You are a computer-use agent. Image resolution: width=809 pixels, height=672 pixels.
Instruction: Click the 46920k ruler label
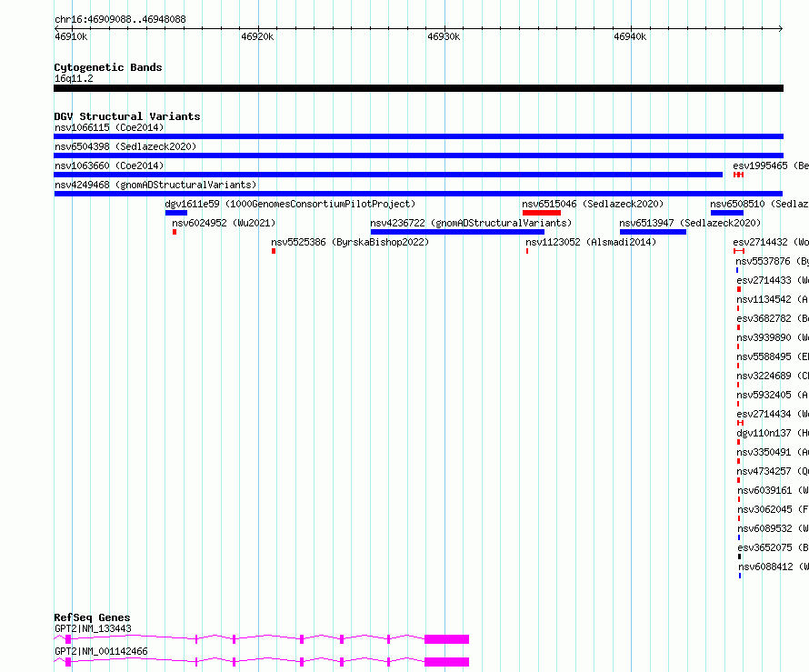(257, 36)
